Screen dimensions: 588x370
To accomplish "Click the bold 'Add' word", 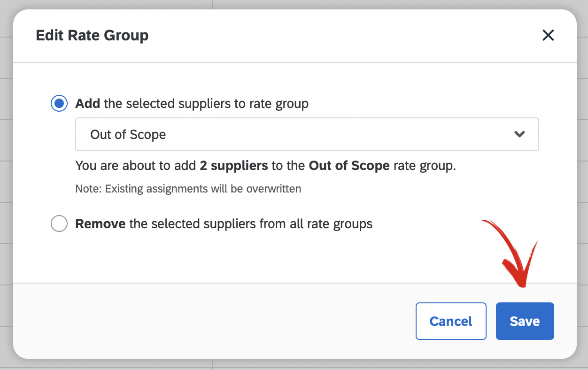I will click(88, 103).
